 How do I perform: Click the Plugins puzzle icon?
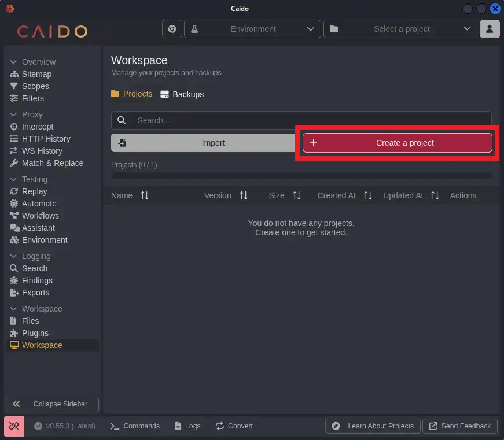tap(14, 333)
